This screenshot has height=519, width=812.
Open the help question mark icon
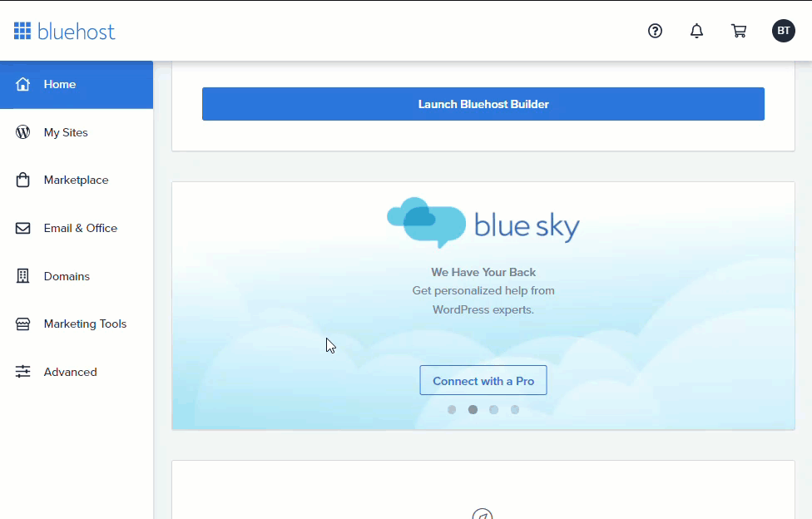(655, 31)
